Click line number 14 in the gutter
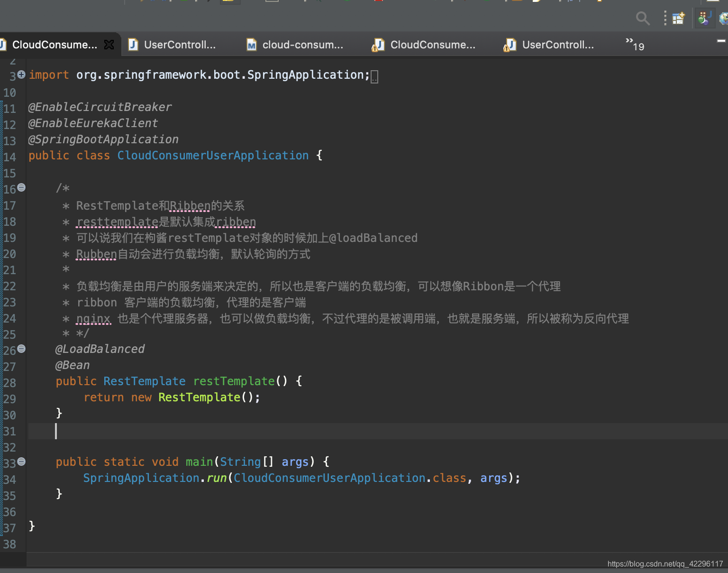This screenshot has height=573, width=728. pyautogui.click(x=9, y=157)
